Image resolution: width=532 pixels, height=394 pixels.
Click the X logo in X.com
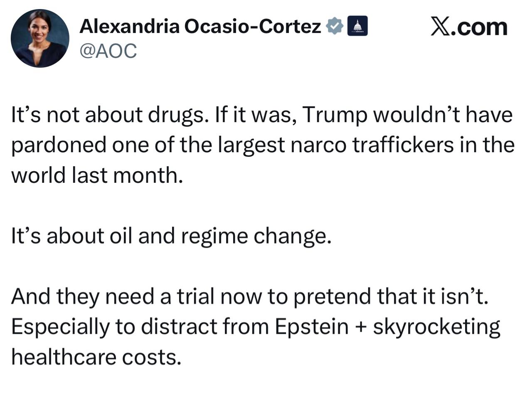tap(440, 27)
